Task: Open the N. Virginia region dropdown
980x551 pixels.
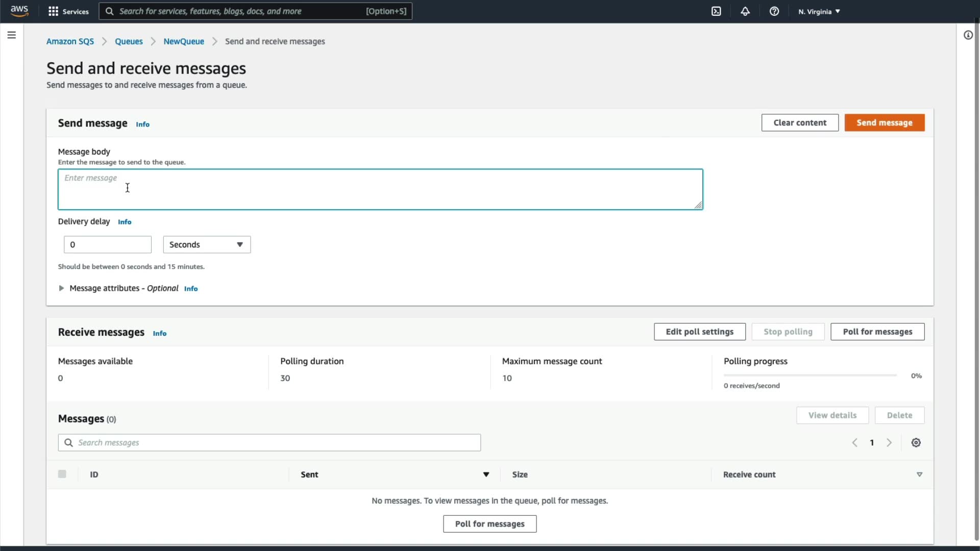Action: click(819, 11)
